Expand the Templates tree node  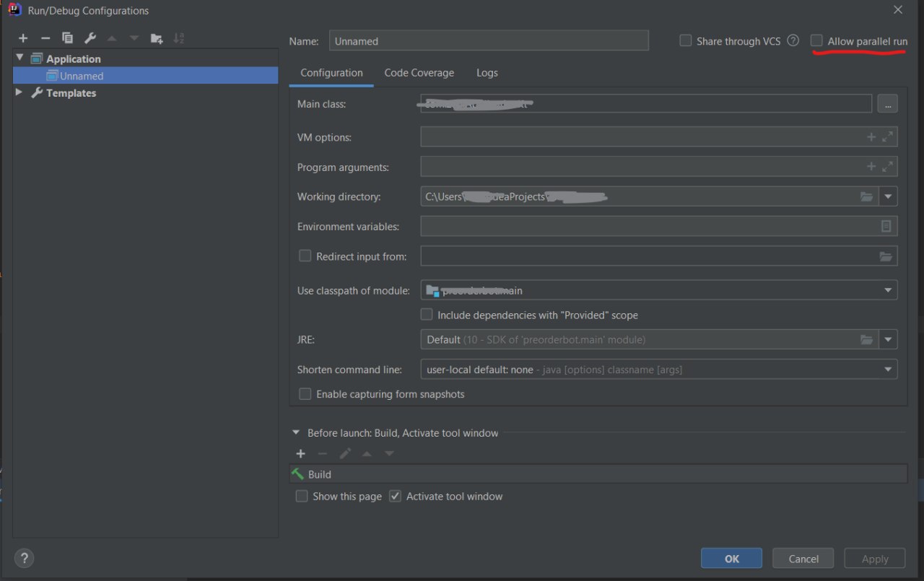19,92
